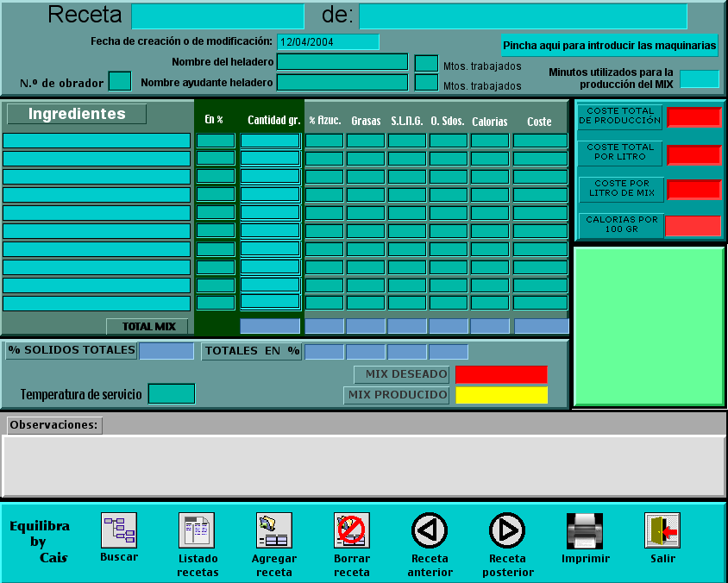Select the red MIX DESEADO value box
This screenshot has width=728, height=583.
coord(501,374)
